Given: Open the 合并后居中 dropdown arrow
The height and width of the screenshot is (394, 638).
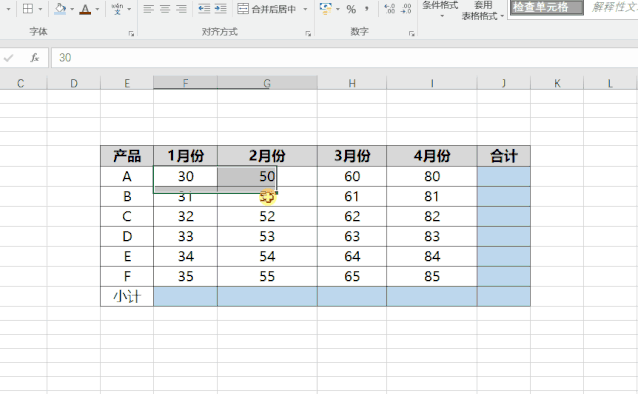Looking at the screenshot, I should (305, 9).
